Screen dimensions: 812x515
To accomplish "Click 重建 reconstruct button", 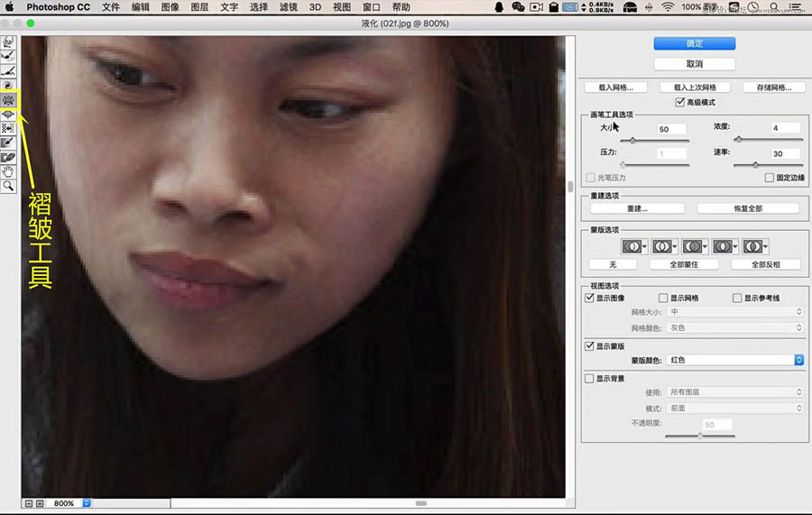I will (637, 208).
